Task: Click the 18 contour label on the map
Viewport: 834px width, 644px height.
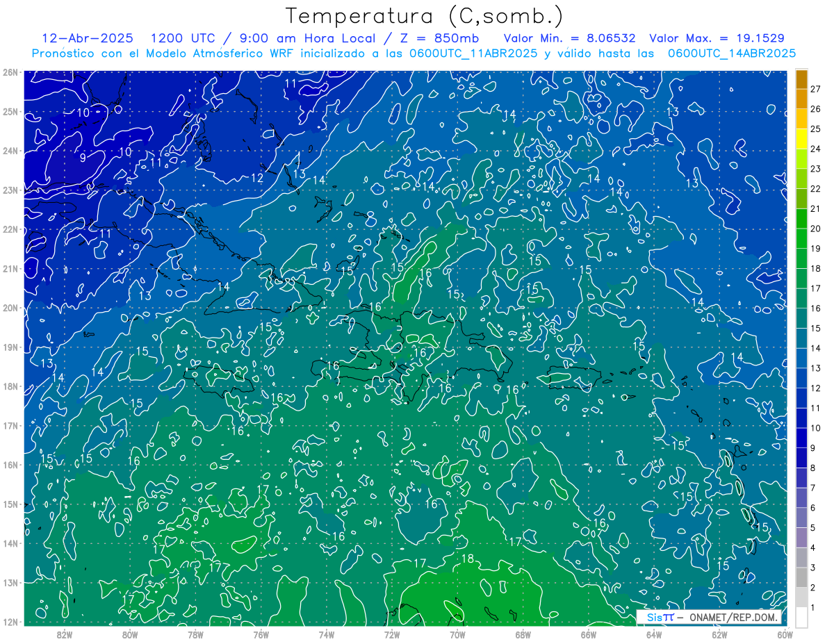Action: [x=468, y=559]
